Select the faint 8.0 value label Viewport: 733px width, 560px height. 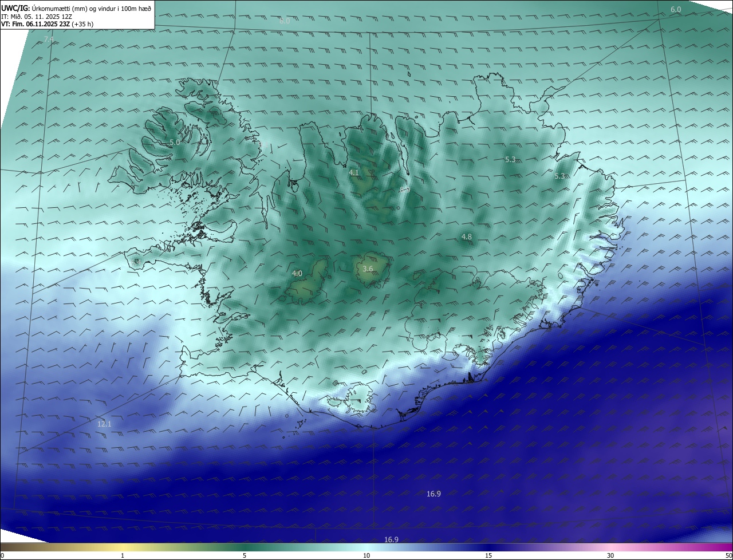[285, 21]
